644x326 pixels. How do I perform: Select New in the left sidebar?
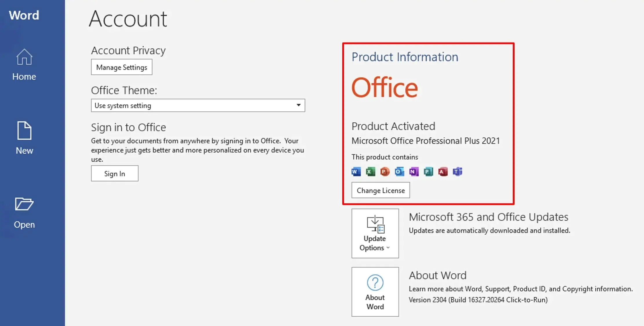tap(24, 138)
